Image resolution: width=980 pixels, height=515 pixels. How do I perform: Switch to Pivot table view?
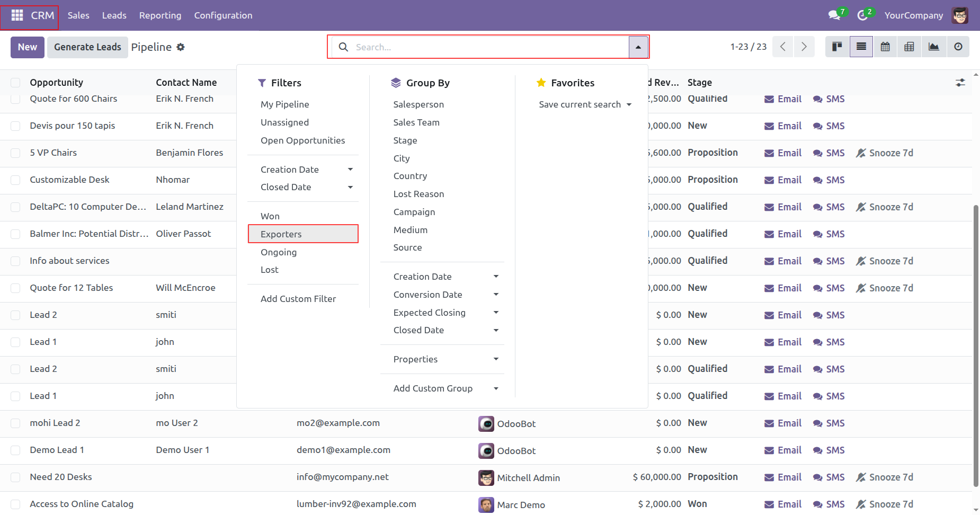(x=909, y=47)
